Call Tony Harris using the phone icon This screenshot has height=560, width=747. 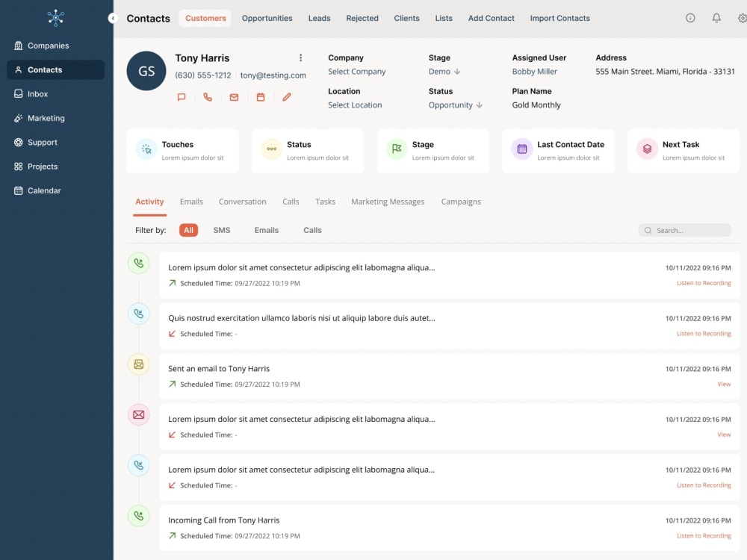click(x=208, y=97)
